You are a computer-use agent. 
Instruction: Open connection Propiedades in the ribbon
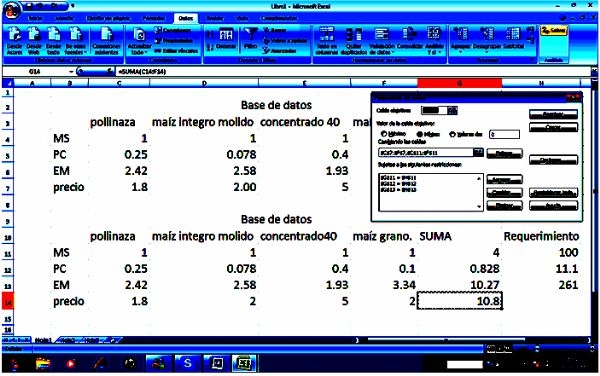tap(174, 40)
